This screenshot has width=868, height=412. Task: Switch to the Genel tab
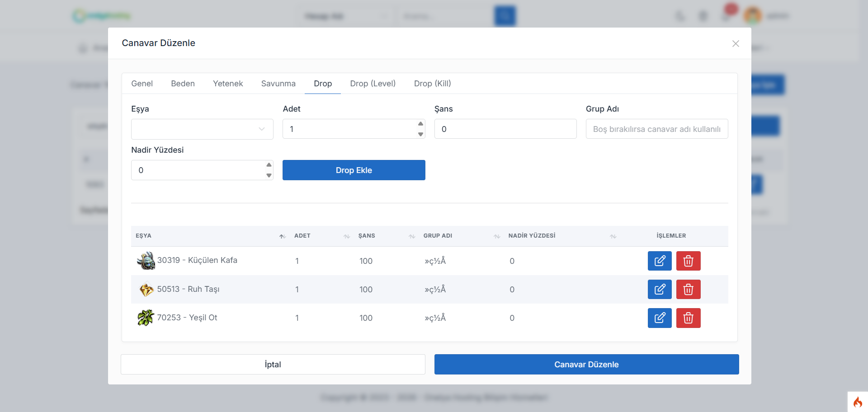tap(142, 84)
